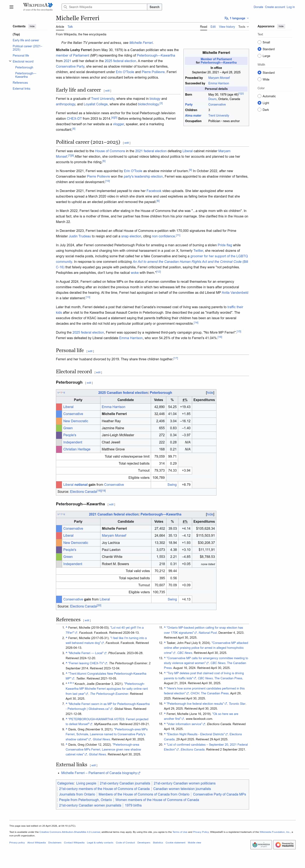This screenshot has height=868, width=305.
Task: Hide the 2021 Peterborough—Kawartha election table
Action: click(x=210, y=514)
